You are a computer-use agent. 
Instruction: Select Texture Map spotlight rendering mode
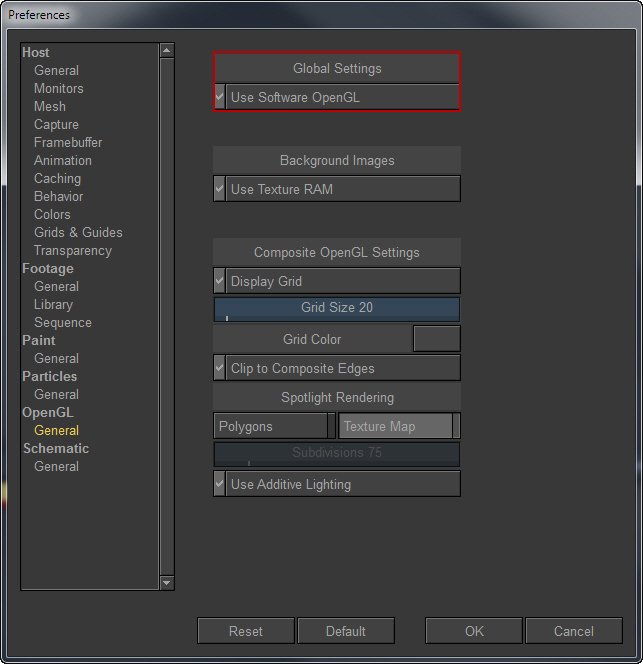coord(399,426)
